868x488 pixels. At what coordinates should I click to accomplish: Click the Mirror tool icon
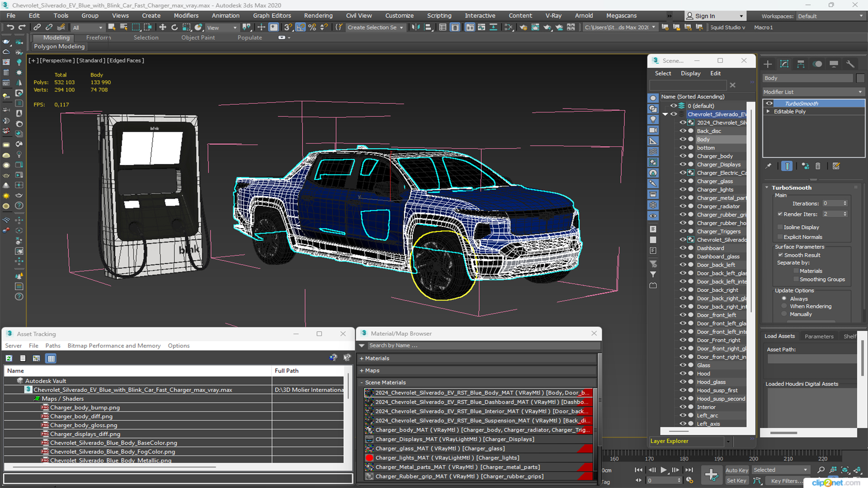[x=415, y=27]
